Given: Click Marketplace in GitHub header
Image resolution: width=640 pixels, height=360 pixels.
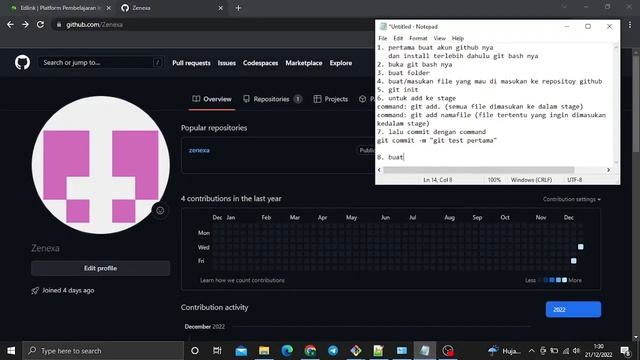Looking at the screenshot, I should [304, 63].
